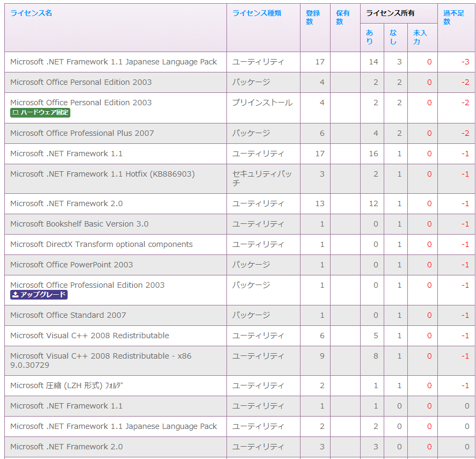Click ライセンス所有 group header
Image resolution: width=476 pixels, height=459 pixels.
coord(390,13)
